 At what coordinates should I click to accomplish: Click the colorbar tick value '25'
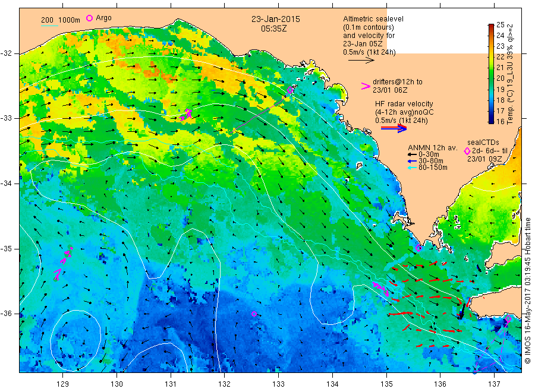tap(500, 24)
